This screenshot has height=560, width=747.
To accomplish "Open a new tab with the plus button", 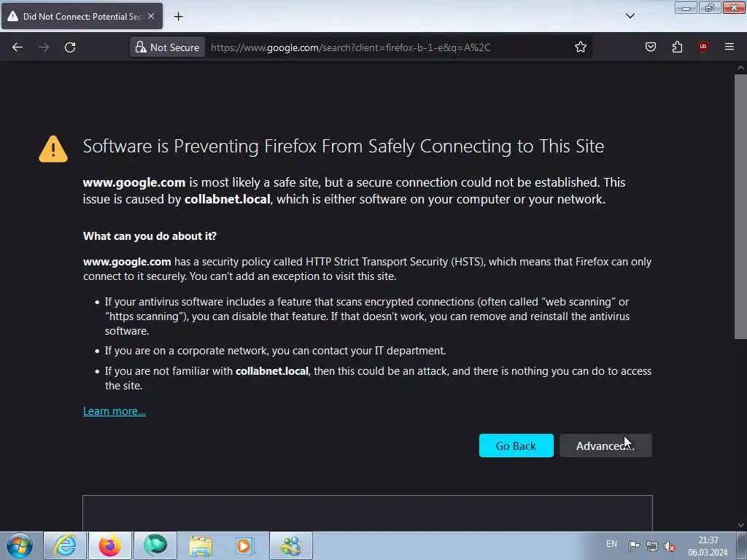I will pyautogui.click(x=178, y=17).
